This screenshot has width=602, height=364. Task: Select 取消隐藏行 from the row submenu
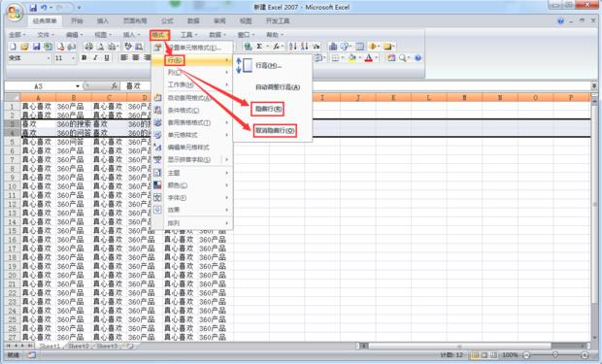coord(275,130)
